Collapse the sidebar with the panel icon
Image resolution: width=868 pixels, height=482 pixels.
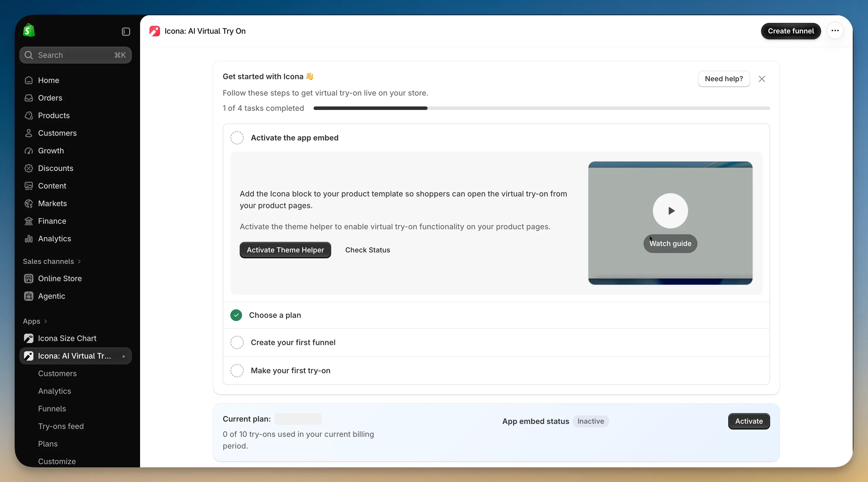[126, 32]
